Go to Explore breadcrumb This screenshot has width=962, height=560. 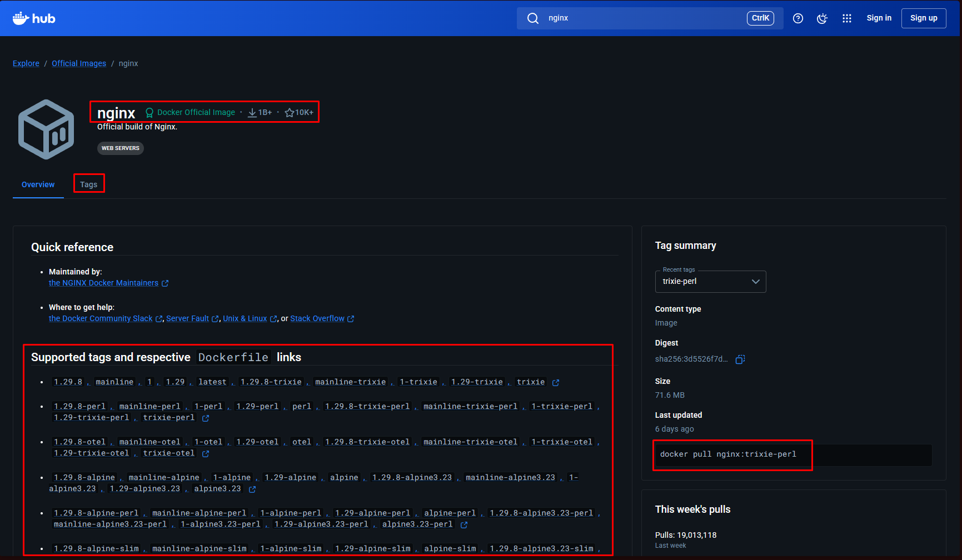click(26, 63)
